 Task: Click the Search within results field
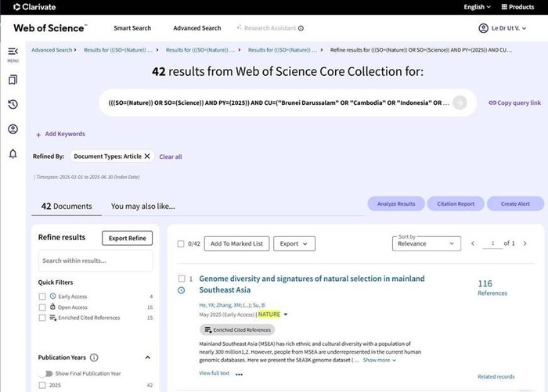pyautogui.click(x=96, y=261)
